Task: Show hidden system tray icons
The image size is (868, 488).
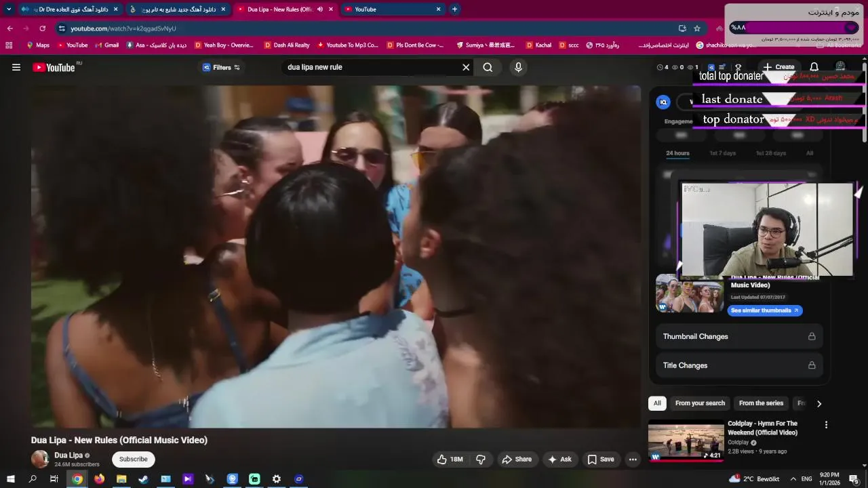Action: (793, 479)
